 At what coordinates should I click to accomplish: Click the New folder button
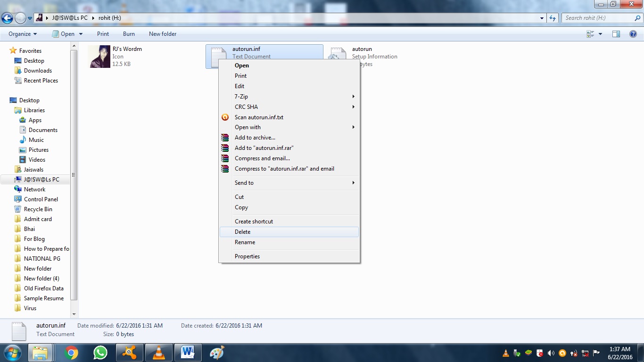point(163,33)
